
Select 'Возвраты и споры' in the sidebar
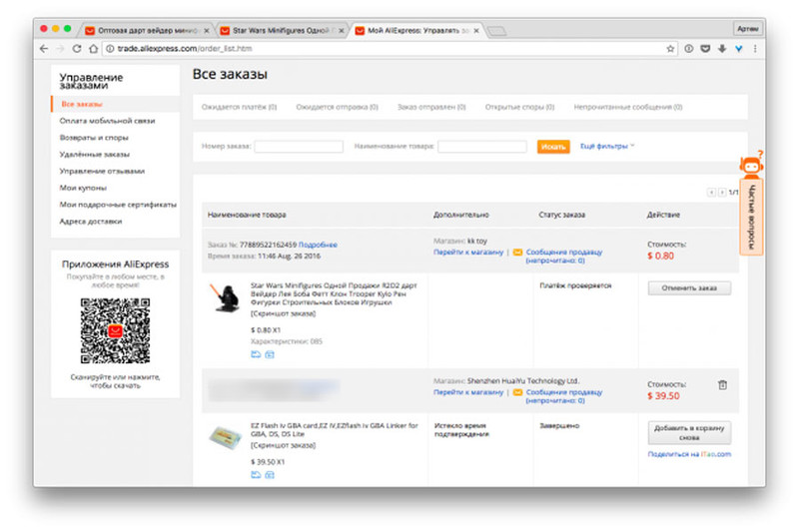pos(94,138)
